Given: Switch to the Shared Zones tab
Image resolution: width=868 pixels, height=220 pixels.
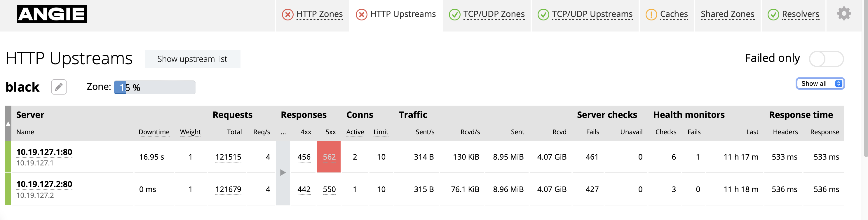Looking at the screenshot, I should pos(727,14).
